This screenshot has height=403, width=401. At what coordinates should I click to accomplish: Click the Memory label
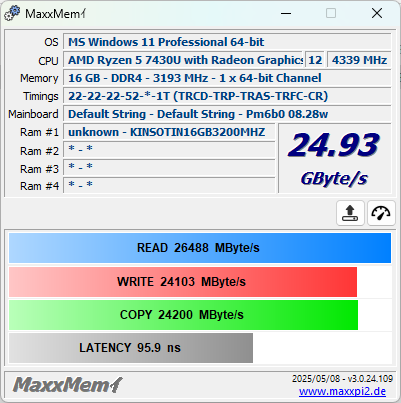point(39,78)
